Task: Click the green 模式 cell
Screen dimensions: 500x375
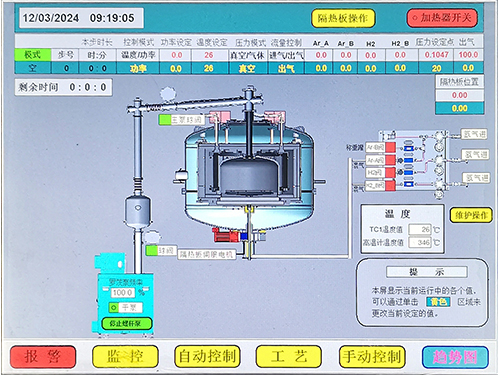Action: coord(32,55)
